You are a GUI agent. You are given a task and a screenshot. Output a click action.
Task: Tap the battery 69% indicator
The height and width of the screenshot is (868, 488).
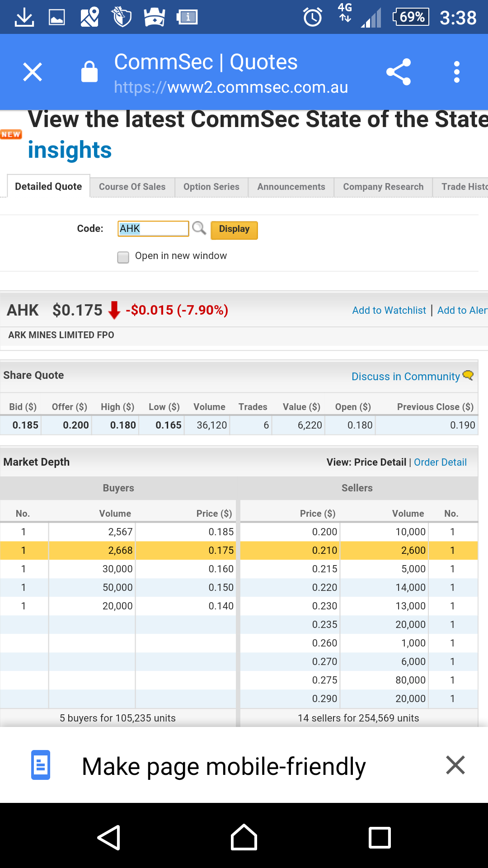tap(411, 17)
